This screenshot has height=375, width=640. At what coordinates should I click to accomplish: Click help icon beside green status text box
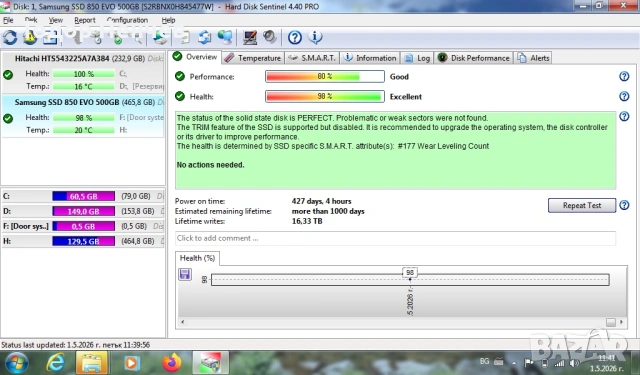tap(624, 116)
